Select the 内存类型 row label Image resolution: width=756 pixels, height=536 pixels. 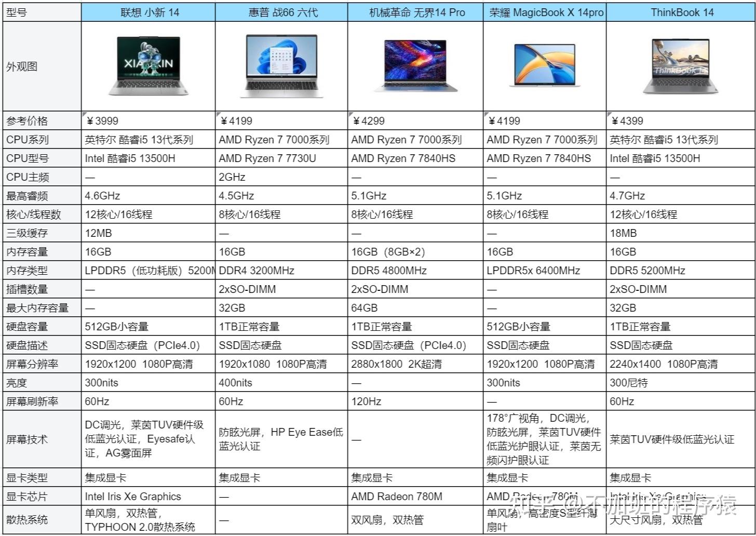pyautogui.click(x=42, y=271)
